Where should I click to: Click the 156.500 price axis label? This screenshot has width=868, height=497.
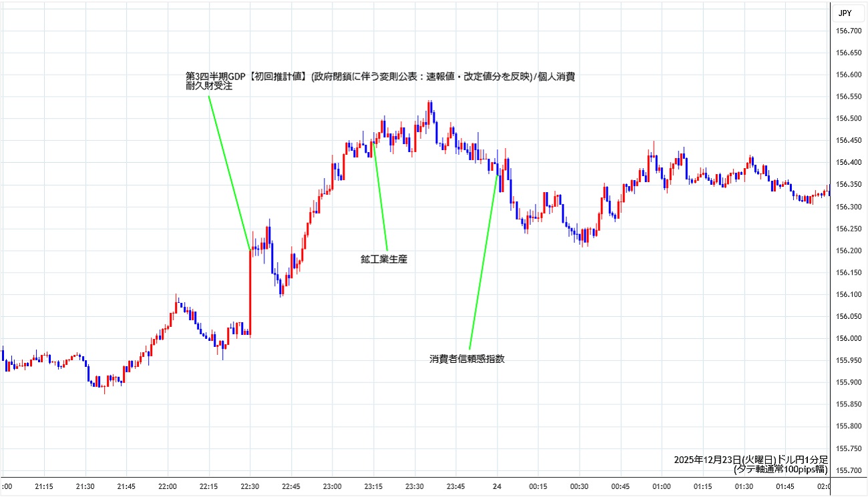pos(849,119)
